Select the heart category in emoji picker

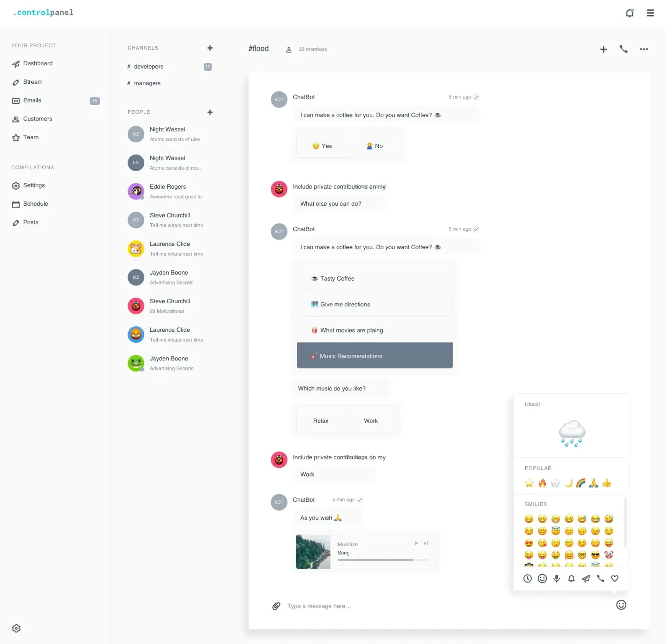[x=615, y=579]
